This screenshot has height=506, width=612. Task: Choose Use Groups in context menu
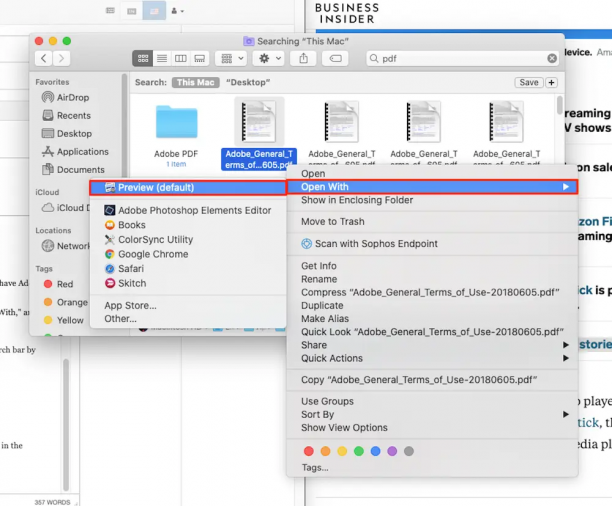coord(432,401)
